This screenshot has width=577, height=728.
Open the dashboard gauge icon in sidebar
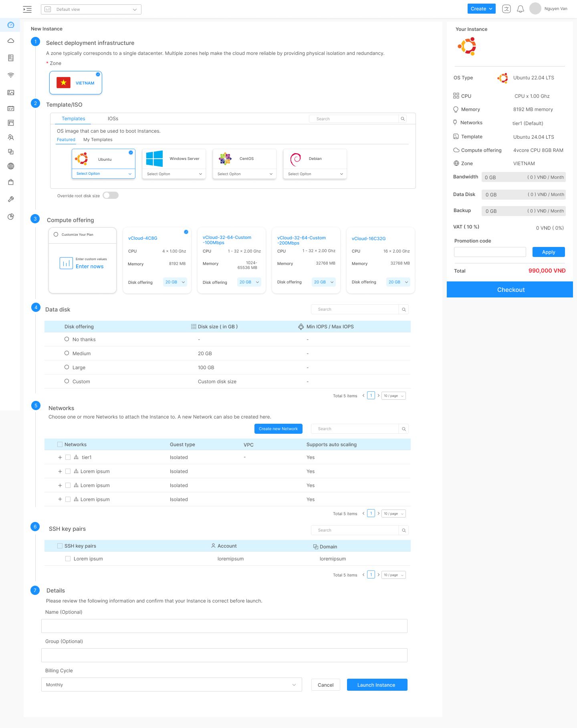[x=11, y=25]
